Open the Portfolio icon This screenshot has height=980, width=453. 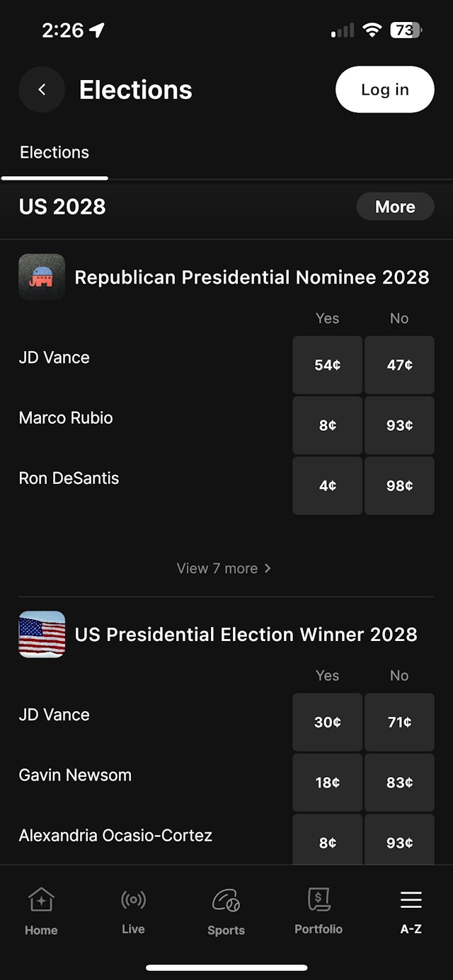click(x=319, y=900)
